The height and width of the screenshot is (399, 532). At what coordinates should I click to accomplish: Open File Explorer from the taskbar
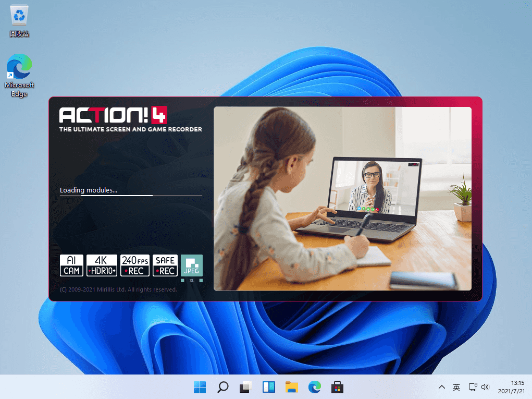coord(291,387)
